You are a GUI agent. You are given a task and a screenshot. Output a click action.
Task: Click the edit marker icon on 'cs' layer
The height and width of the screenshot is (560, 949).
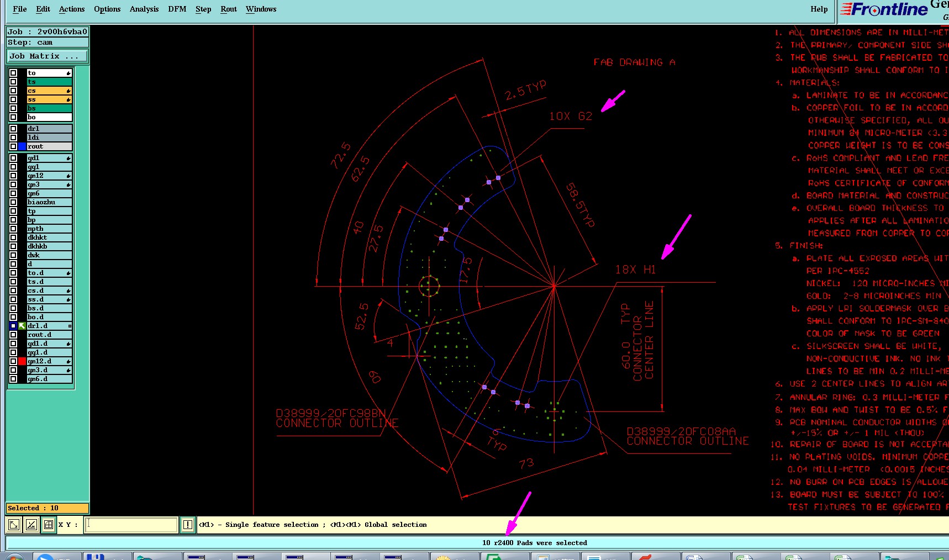68,91
